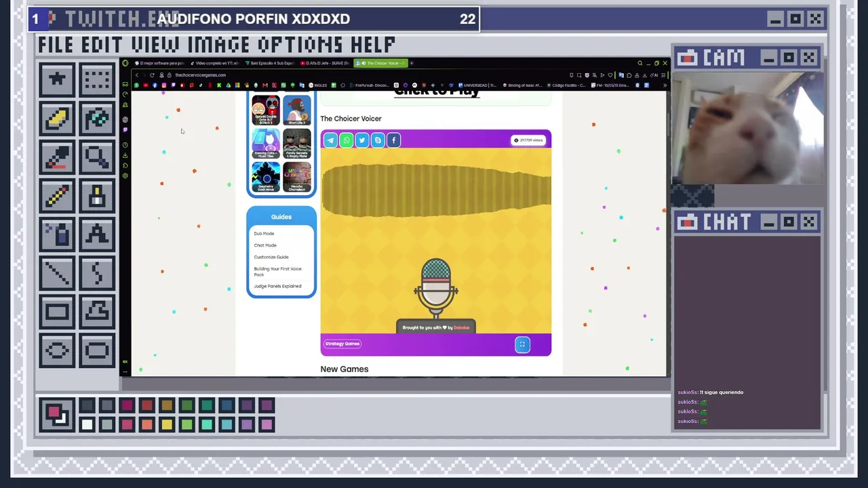Share the game via Skype icon

(x=378, y=140)
